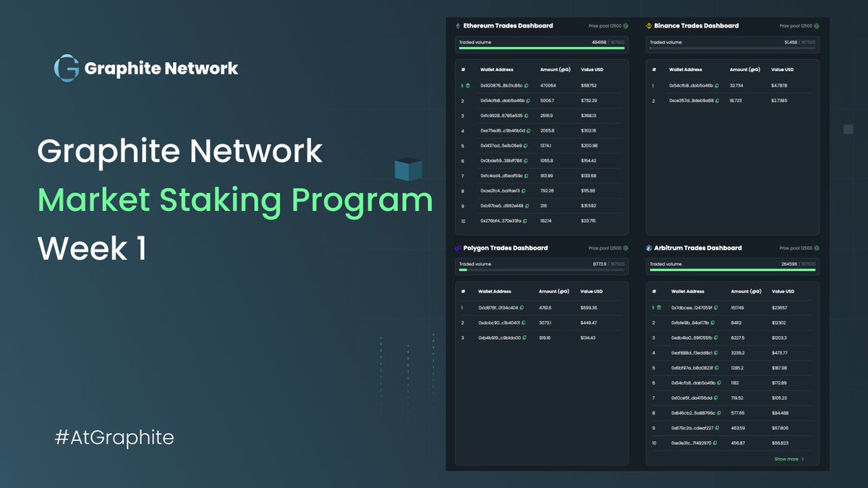Click the Ethereum Wallet Address column header
The width and height of the screenshot is (868, 488).
(497, 70)
